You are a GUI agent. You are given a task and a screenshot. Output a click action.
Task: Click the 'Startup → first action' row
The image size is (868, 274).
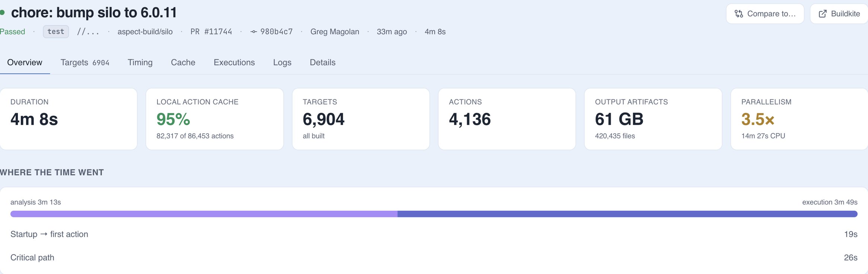pyautogui.click(x=434, y=234)
